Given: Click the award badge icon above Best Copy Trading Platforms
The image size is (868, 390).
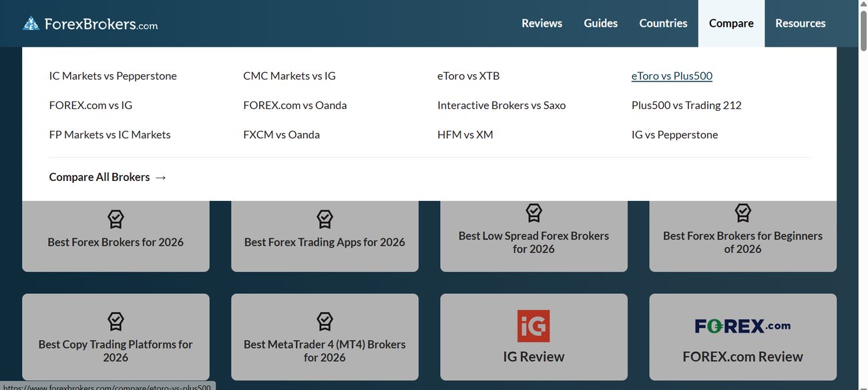Looking at the screenshot, I should (116, 321).
